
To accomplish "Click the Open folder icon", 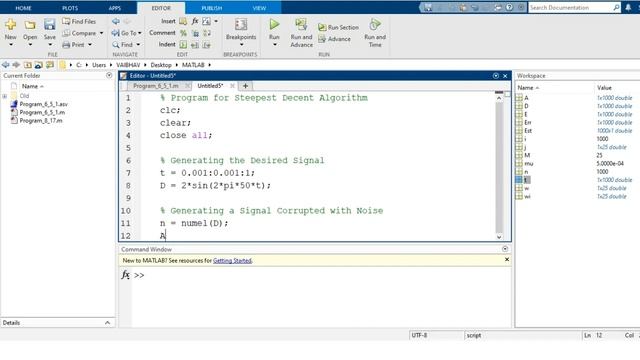I will tap(30, 25).
